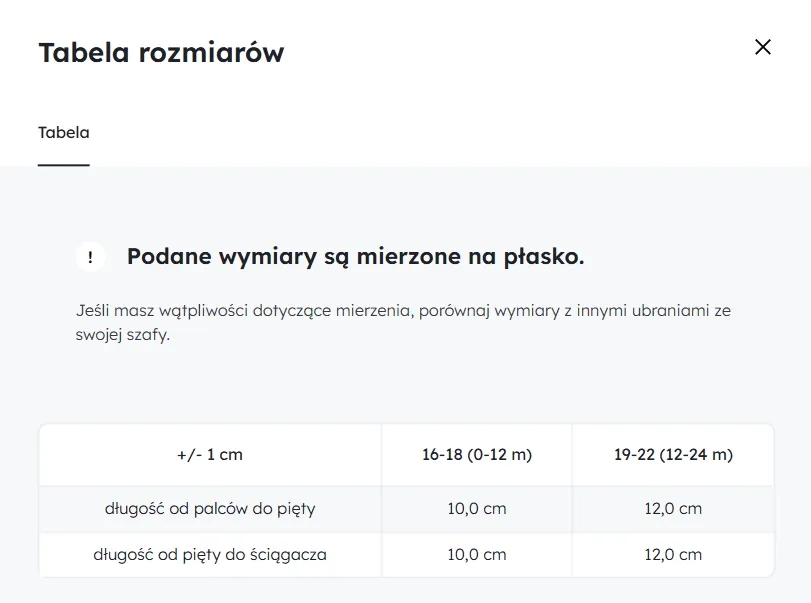Select the Tabela tab
The height and width of the screenshot is (603, 811).
click(x=63, y=131)
